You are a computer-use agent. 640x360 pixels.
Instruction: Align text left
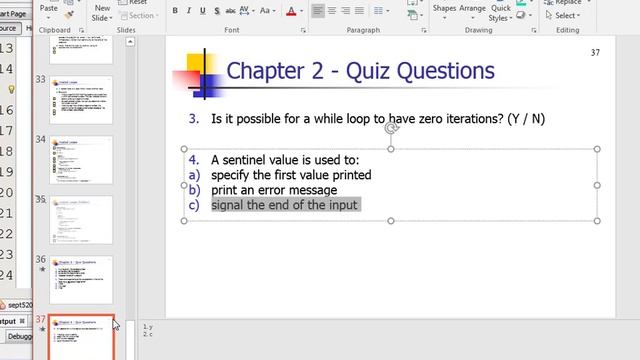coord(318,11)
